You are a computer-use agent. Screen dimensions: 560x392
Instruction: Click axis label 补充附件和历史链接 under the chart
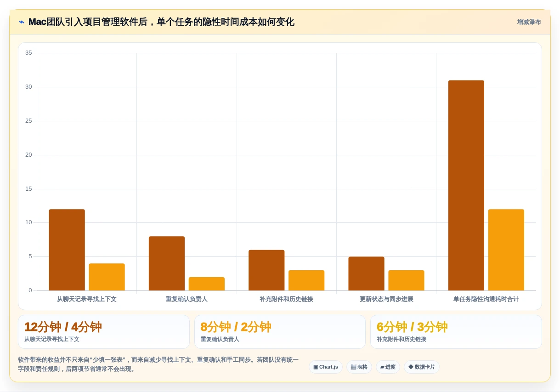tap(286, 299)
